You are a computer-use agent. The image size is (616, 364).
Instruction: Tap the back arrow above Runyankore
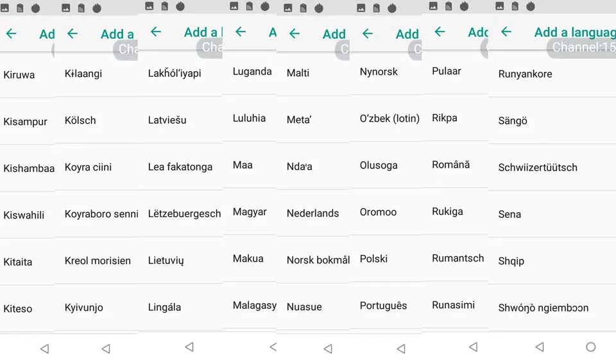(506, 31)
